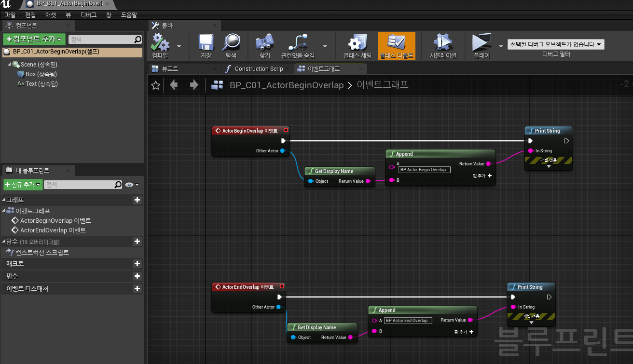Toggle Class Defaults (클래스 디폴트) button
633x364 pixels.
click(397, 46)
